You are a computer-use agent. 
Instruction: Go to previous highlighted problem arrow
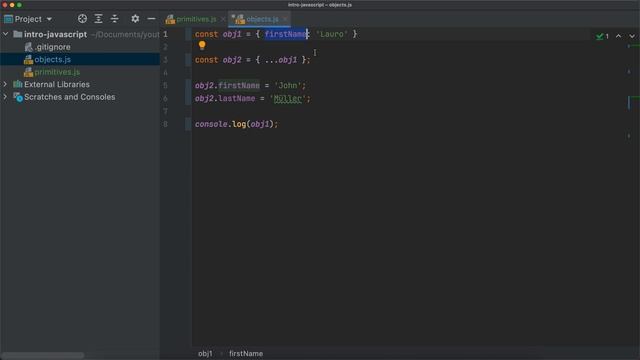618,36
